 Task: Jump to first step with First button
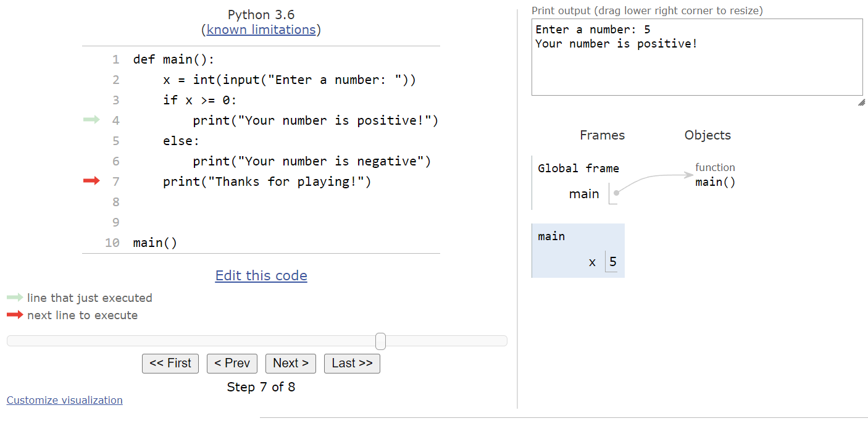pos(170,363)
